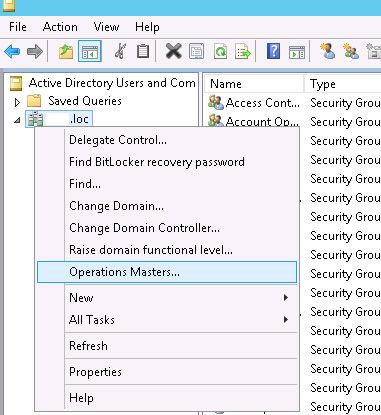Toggle the Show/Hide Console Tree icon
Viewport: 381px width, 415px height.
point(90,52)
